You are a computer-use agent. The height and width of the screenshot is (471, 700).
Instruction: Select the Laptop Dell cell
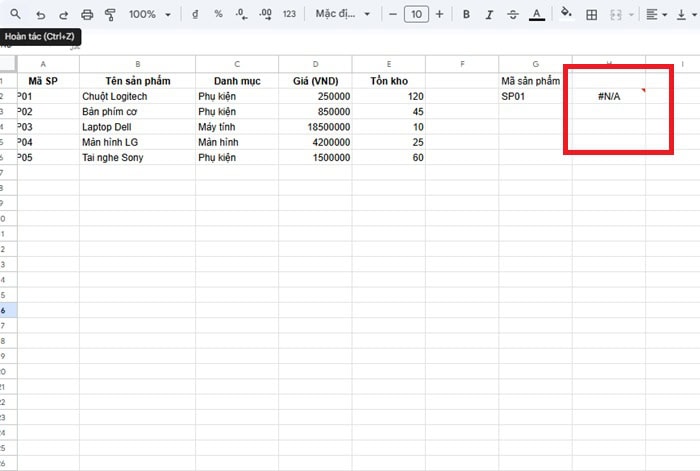138,127
